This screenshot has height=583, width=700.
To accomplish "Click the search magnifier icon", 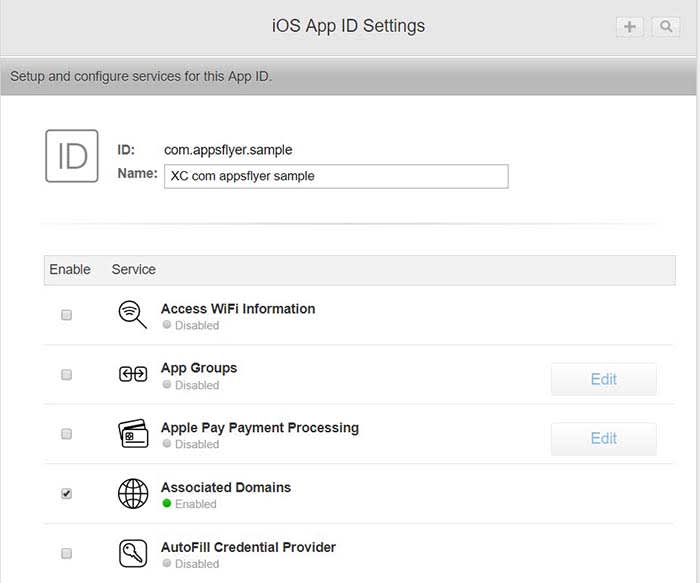I will [665, 27].
